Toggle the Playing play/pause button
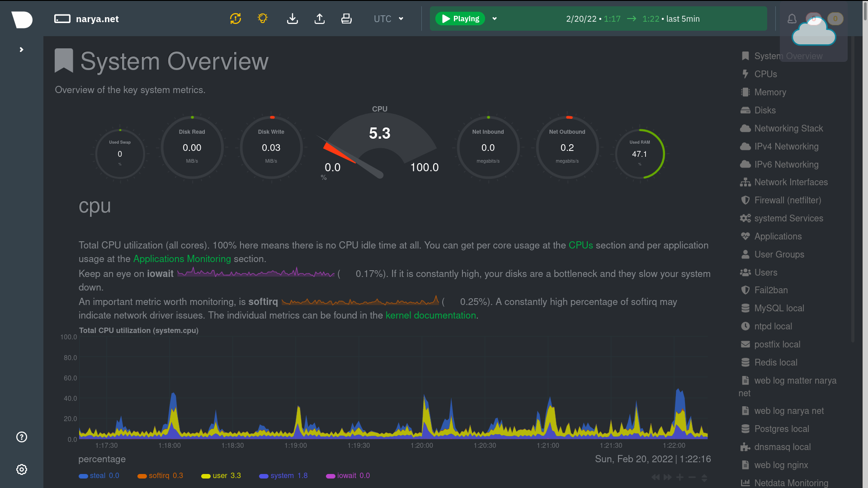The image size is (868, 488). pyautogui.click(x=460, y=19)
